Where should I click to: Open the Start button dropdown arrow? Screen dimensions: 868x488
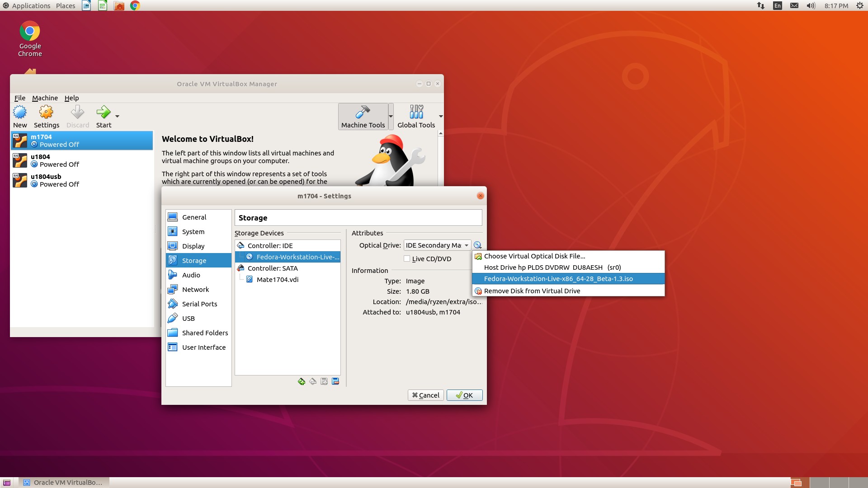(x=117, y=117)
